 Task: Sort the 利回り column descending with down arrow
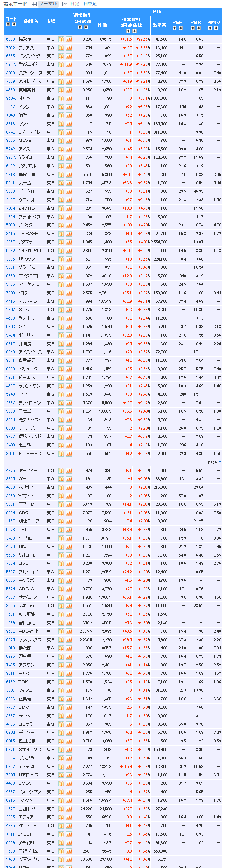pyautogui.click(x=217, y=29)
